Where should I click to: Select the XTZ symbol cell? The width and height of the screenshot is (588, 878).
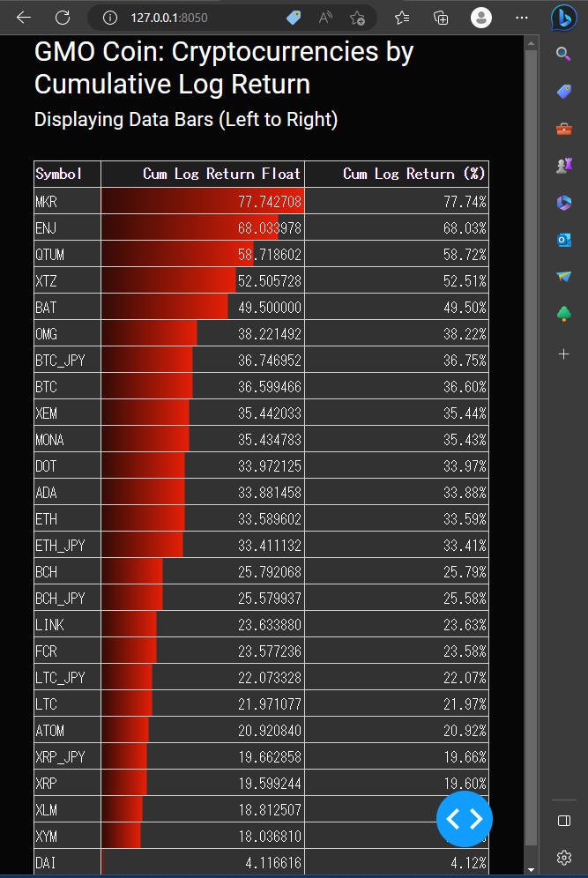[67, 280]
